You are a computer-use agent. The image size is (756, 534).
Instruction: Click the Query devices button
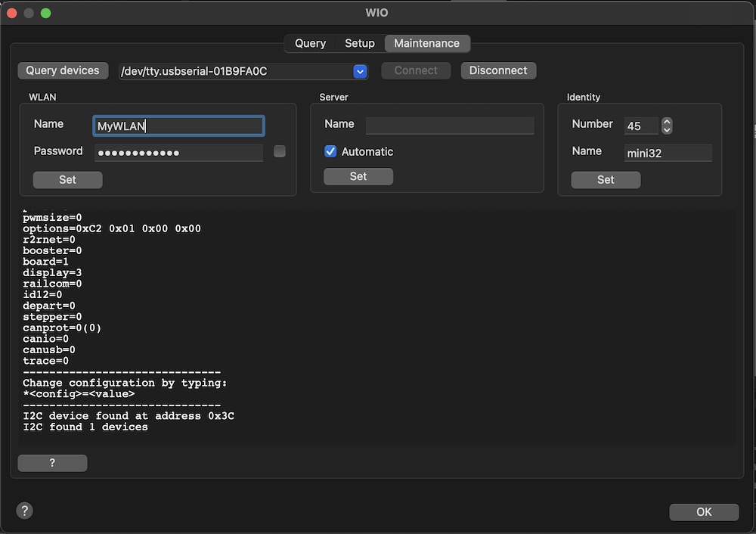(63, 70)
